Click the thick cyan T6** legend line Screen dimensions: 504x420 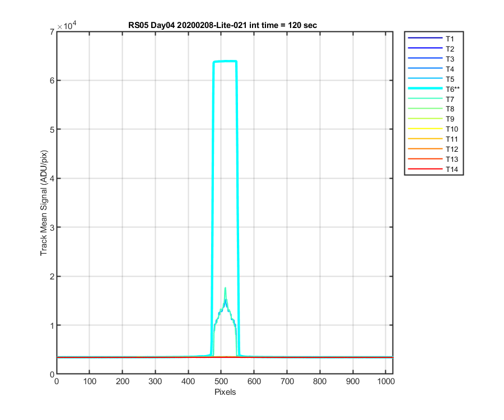click(425, 88)
